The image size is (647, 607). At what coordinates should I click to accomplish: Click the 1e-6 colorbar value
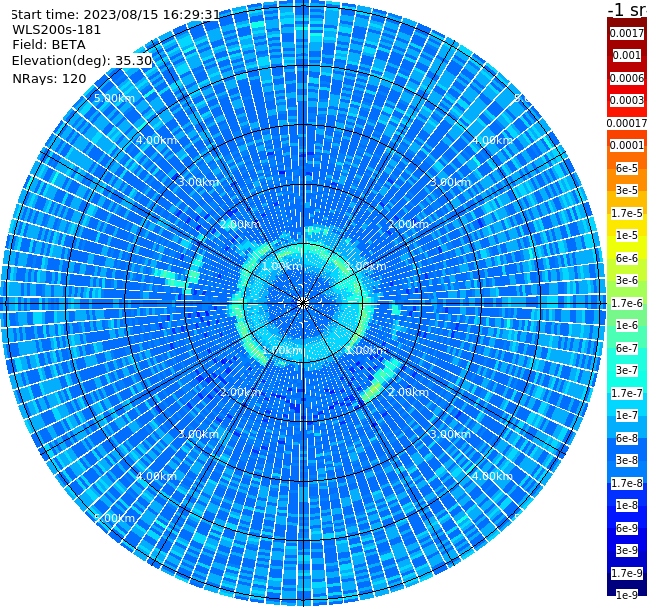(x=627, y=325)
